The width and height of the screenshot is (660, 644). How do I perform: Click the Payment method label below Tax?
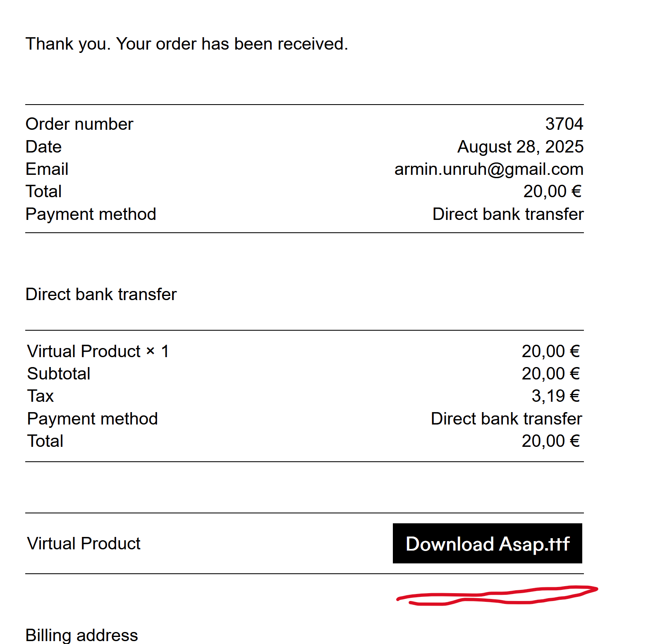click(x=92, y=419)
